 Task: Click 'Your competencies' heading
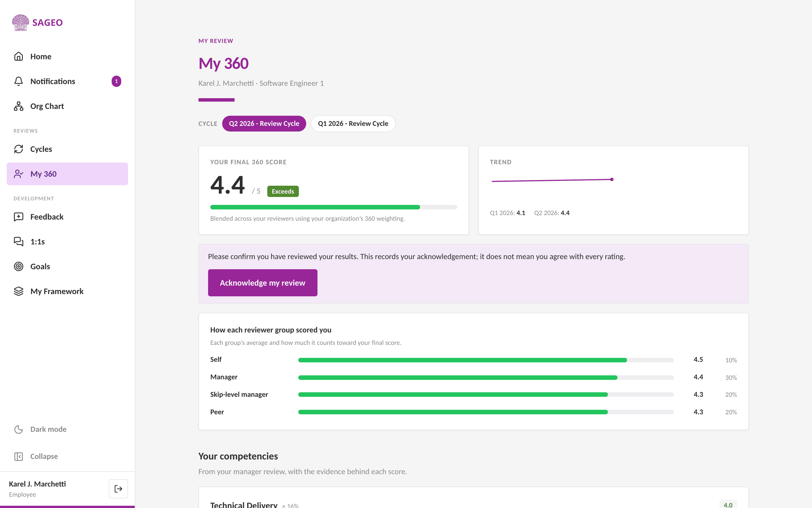(x=238, y=456)
